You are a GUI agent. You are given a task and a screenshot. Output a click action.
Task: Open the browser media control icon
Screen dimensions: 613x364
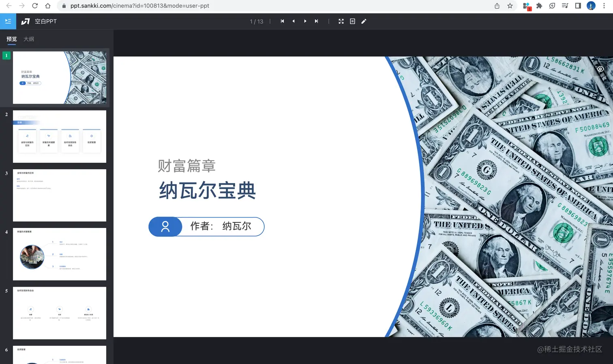pos(565,6)
